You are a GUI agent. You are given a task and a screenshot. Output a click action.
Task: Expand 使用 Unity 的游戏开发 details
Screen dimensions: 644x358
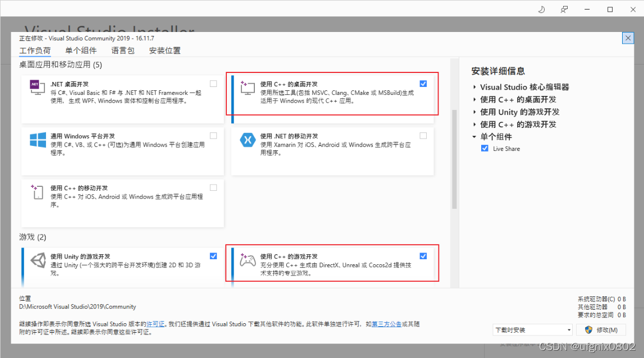point(474,112)
